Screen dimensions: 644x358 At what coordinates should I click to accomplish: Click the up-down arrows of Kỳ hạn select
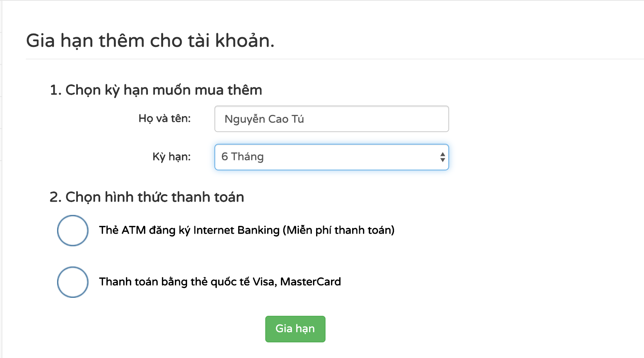click(x=443, y=157)
